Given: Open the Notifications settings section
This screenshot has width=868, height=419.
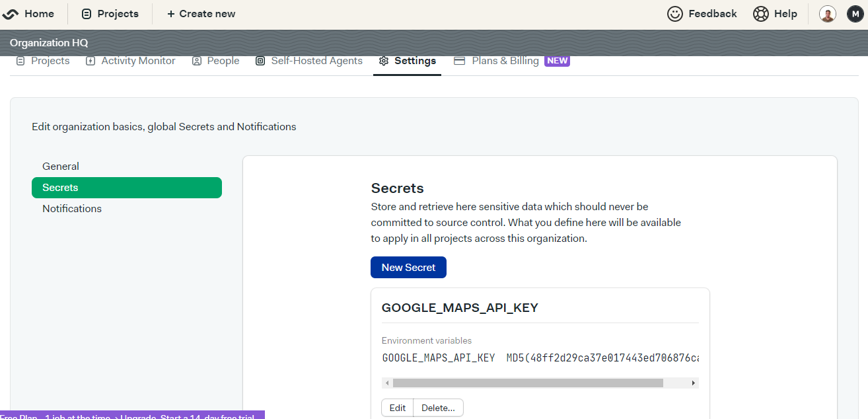Looking at the screenshot, I should pos(72,208).
